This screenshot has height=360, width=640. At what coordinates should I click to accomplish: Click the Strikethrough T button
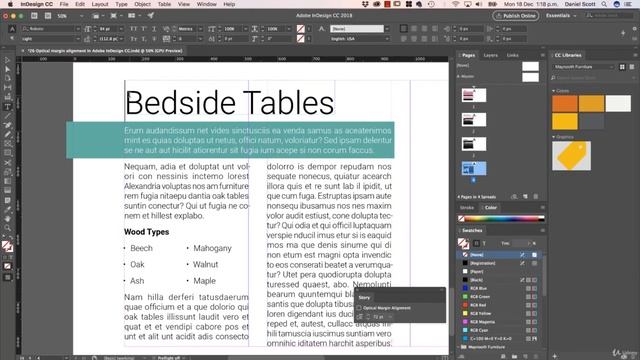(x=154, y=39)
